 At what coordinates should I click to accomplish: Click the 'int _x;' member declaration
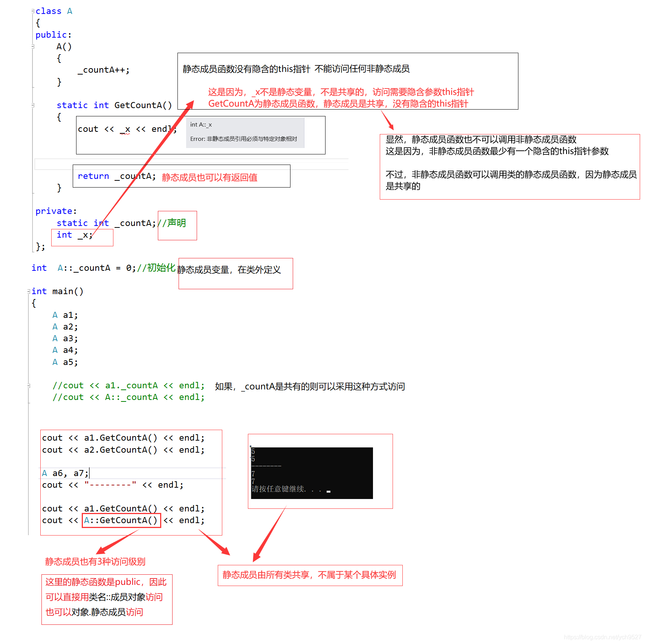tap(75, 235)
